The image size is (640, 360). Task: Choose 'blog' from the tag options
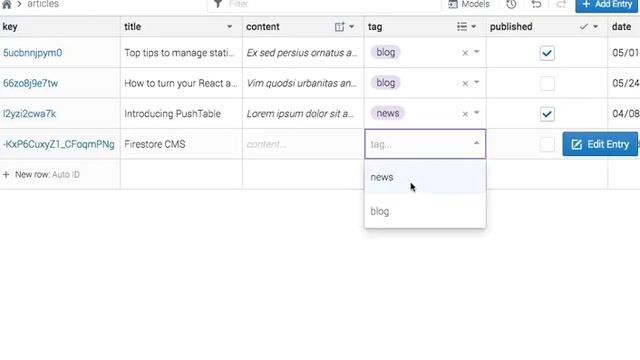point(425,211)
